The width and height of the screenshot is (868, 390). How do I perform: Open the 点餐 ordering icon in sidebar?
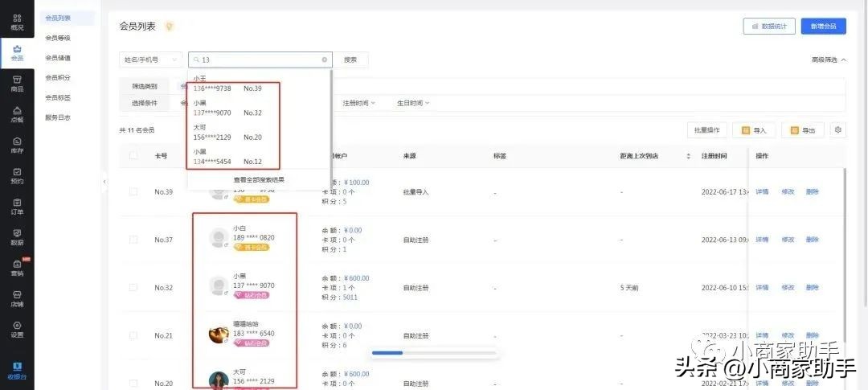click(x=17, y=115)
